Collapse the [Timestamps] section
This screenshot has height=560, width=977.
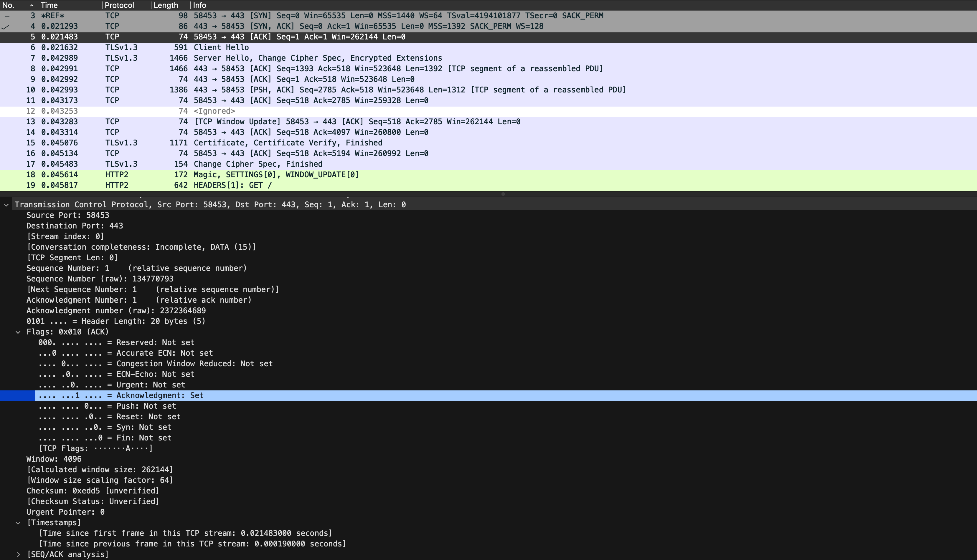click(18, 523)
